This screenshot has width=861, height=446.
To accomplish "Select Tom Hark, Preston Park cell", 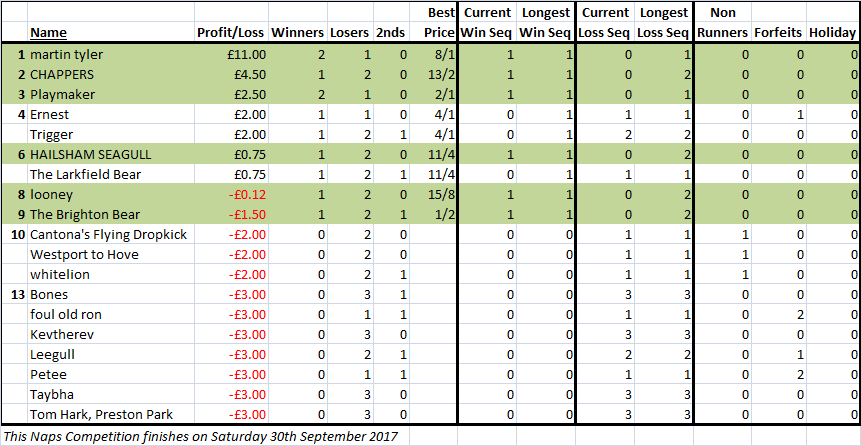I will [110, 415].
